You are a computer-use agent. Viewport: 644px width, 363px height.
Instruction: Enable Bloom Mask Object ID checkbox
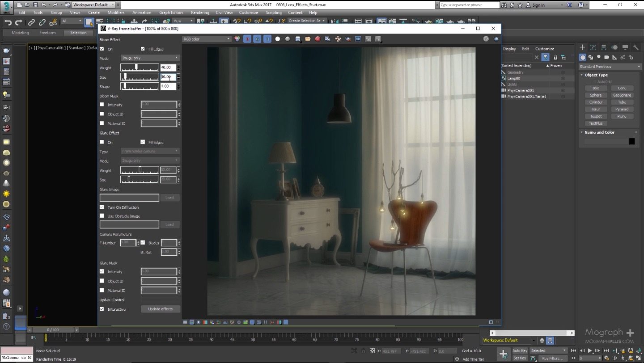pos(102,114)
